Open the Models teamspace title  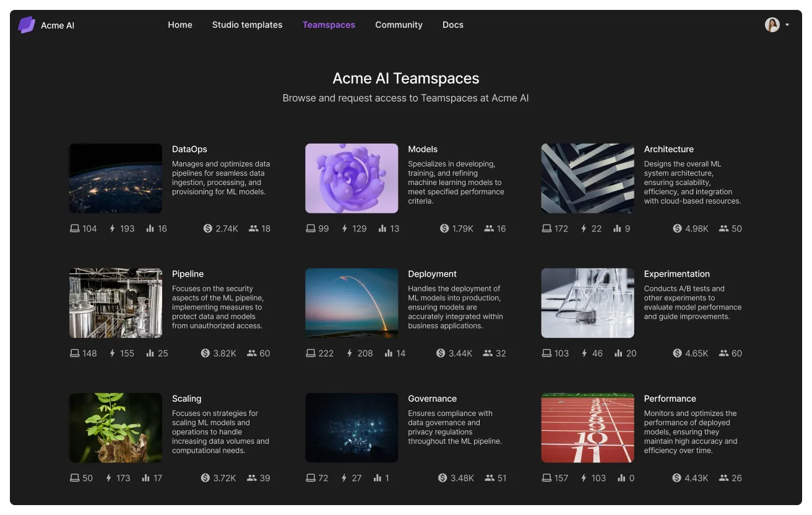(x=423, y=149)
